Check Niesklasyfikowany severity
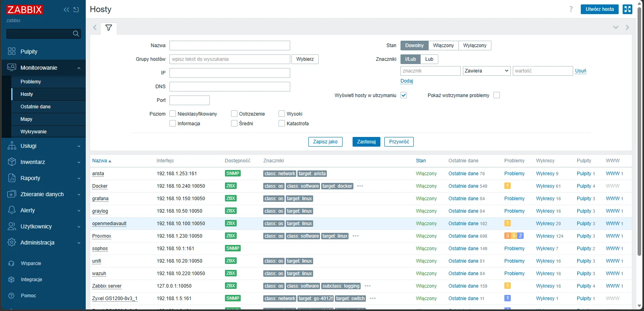Screen dimensions: 644x311 pos(173,114)
